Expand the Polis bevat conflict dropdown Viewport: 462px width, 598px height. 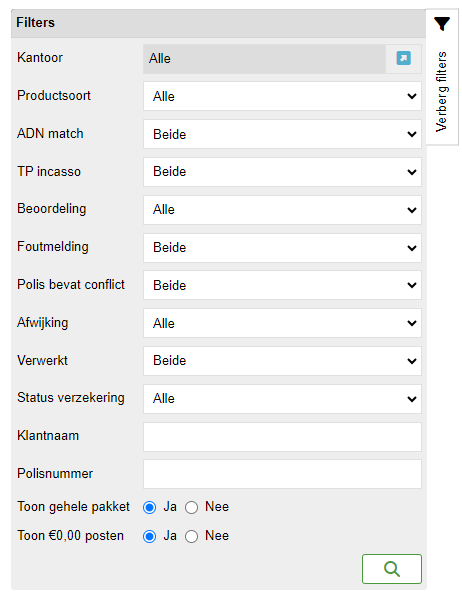(282, 285)
